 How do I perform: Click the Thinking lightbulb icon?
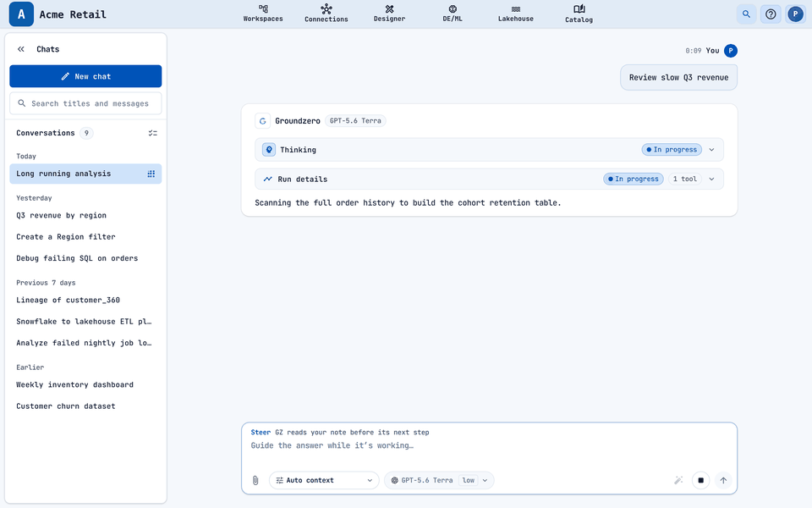coord(269,150)
